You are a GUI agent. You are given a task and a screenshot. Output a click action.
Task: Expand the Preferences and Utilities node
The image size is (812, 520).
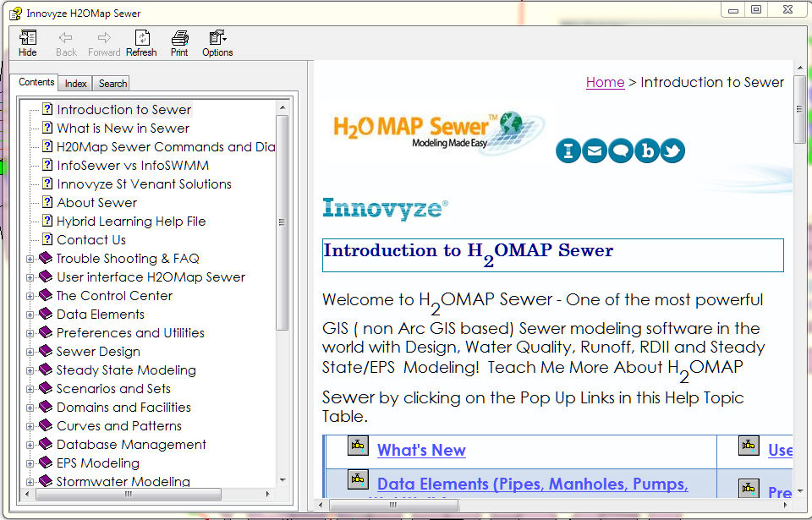pos(30,333)
